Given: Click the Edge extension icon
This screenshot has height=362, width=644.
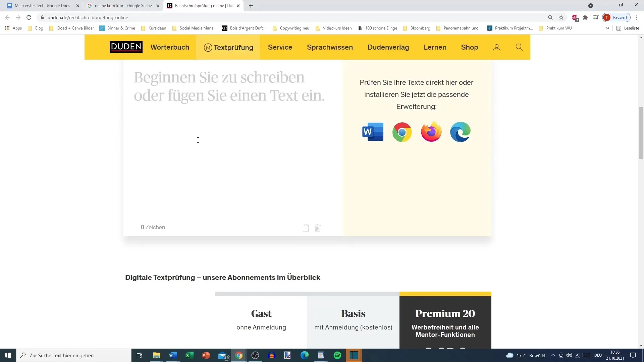Looking at the screenshot, I should pos(461,132).
